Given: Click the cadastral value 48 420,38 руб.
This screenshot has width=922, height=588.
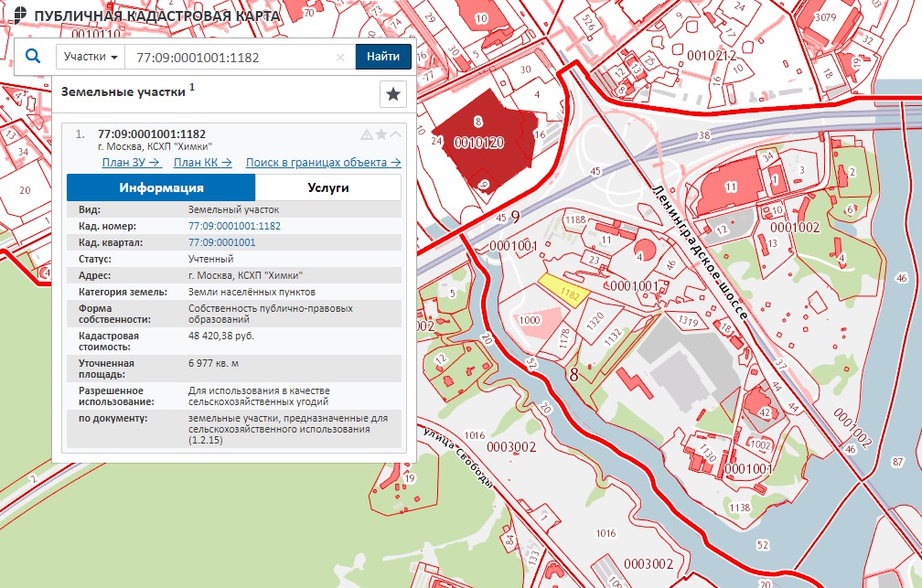Looking at the screenshot, I should click(x=221, y=336).
